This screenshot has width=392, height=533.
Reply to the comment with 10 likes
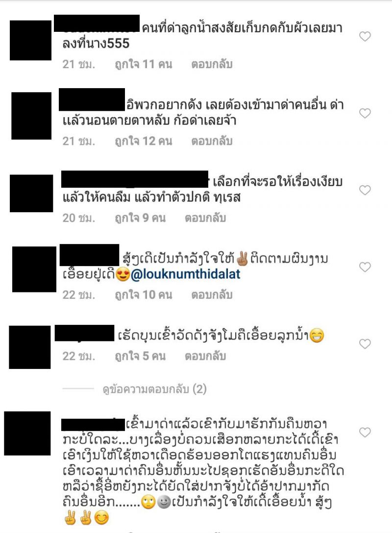pyautogui.click(x=212, y=295)
